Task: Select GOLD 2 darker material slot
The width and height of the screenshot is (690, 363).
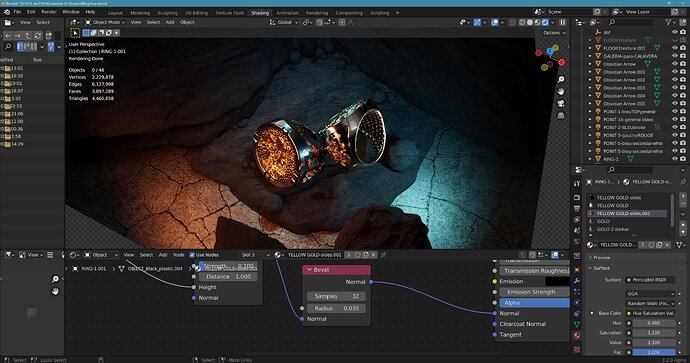Action: 613,229
